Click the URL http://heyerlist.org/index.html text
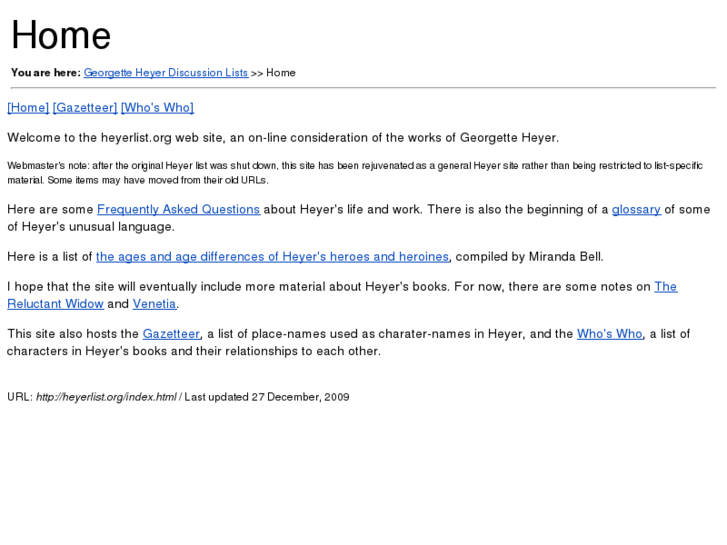727x545 pixels. pyautogui.click(x=106, y=397)
